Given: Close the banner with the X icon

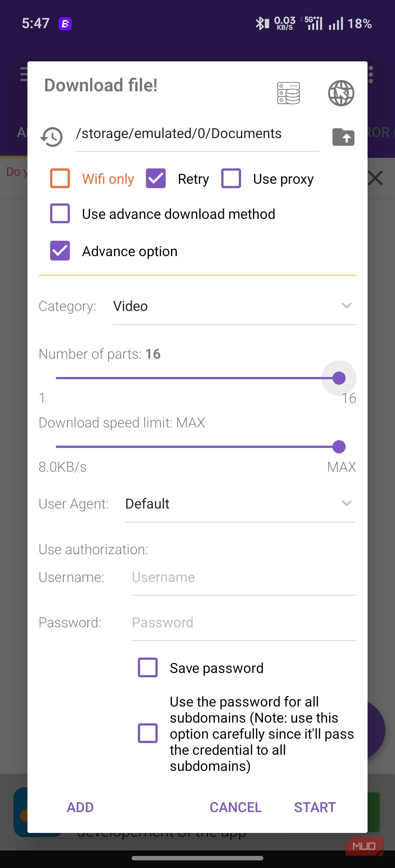Looking at the screenshot, I should (375, 178).
